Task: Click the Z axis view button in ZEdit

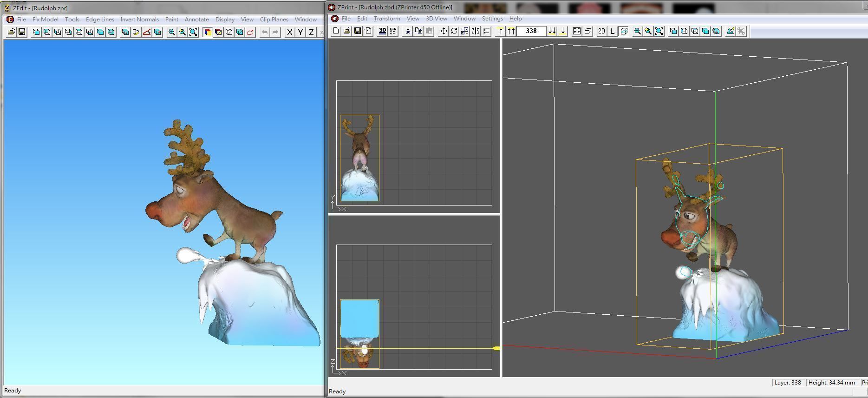Action: [x=311, y=32]
